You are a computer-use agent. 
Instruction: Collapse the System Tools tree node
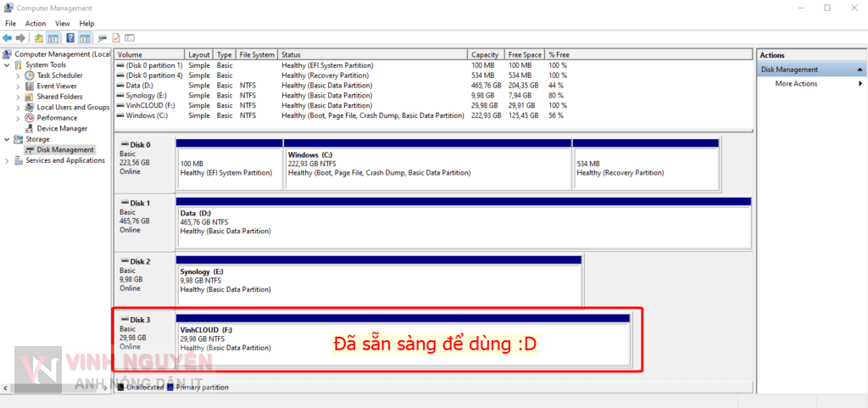click(8, 65)
